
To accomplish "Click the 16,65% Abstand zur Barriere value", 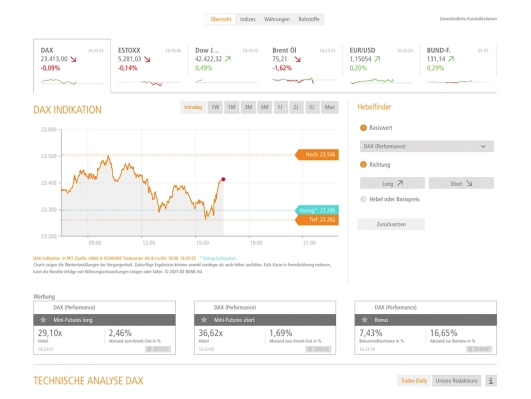I will [443, 333].
